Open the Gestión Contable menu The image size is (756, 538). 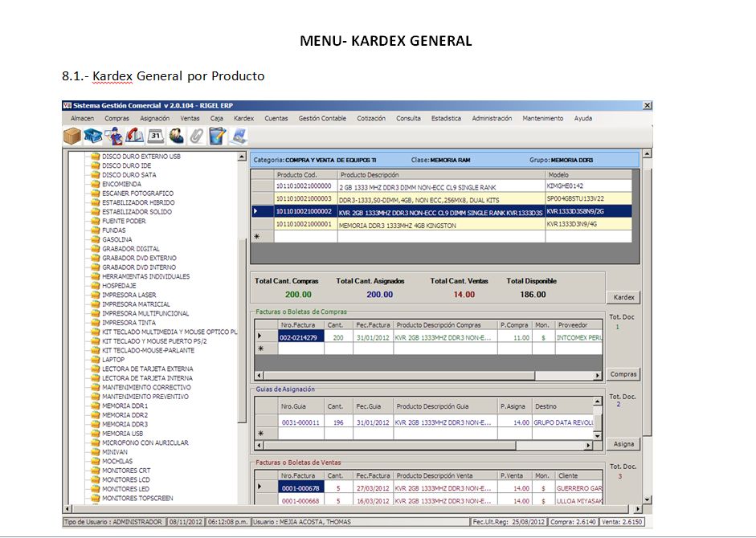[322, 118]
